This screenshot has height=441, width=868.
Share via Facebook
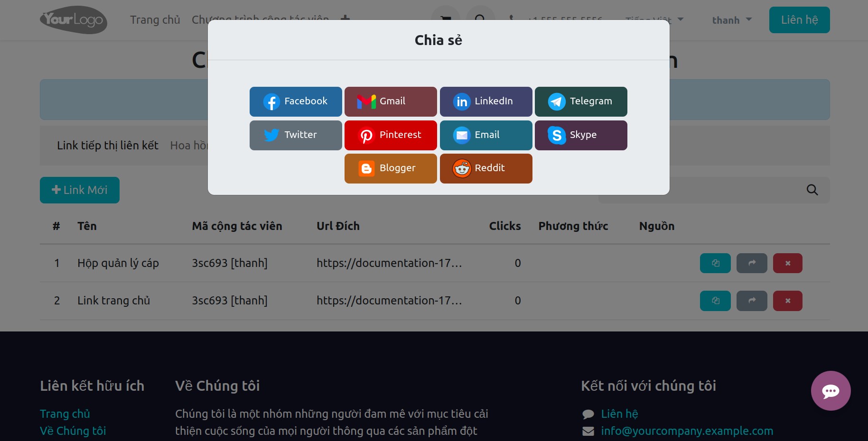click(x=295, y=101)
